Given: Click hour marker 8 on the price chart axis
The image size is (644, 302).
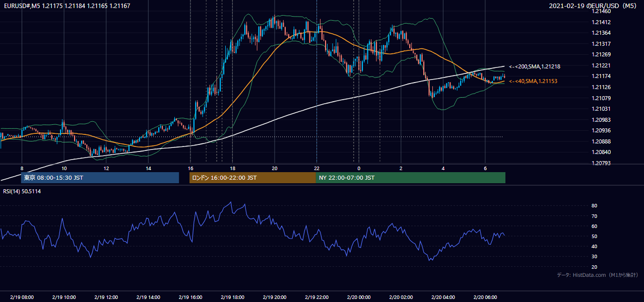Looking at the screenshot, I should tap(22, 168).
